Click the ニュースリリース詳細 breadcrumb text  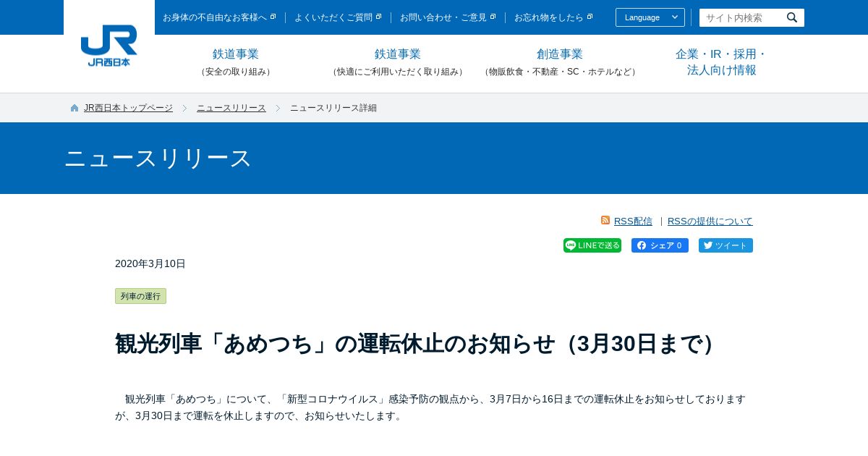click(333, 108)
